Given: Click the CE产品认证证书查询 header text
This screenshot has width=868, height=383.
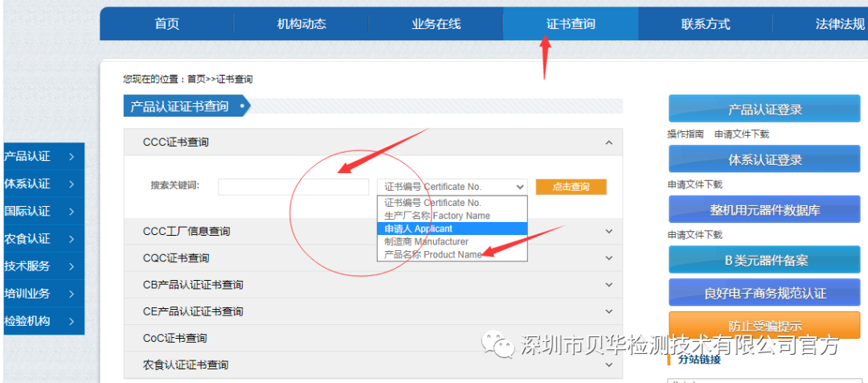Looking at the screenshot, I should pos(193,311).
